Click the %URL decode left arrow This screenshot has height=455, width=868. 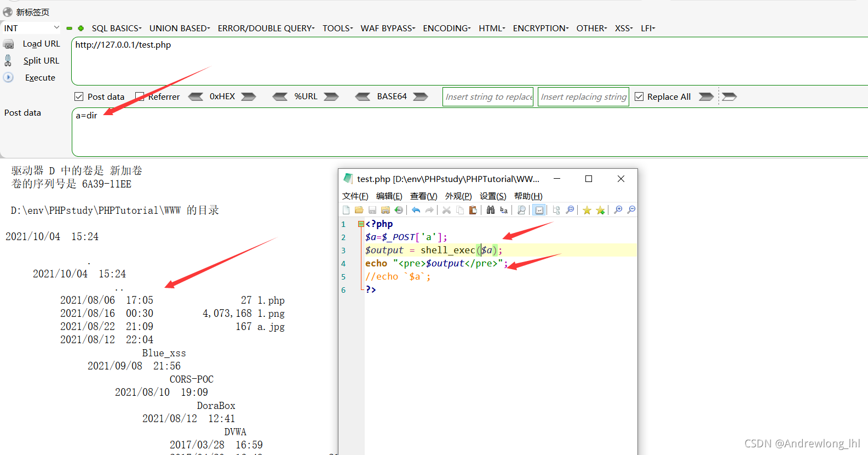click(280, 96)
